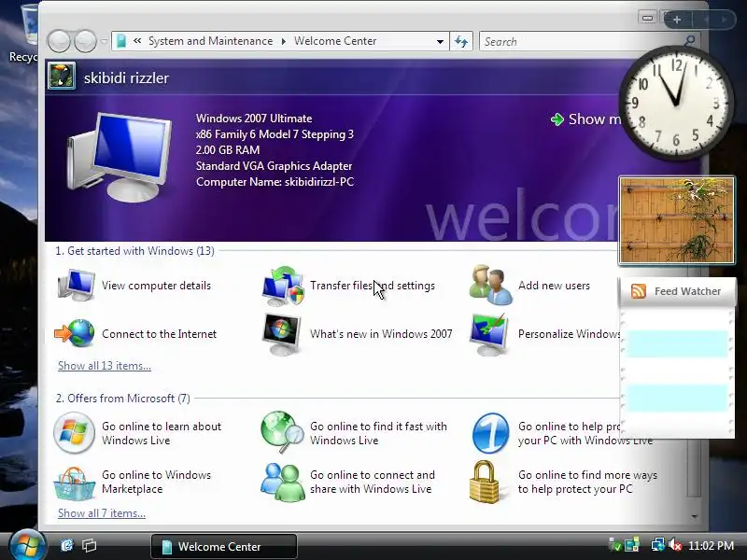
Task: Click the Welcome Center breadcrumb
Action: pyautogui.click(x=335, y=41)
